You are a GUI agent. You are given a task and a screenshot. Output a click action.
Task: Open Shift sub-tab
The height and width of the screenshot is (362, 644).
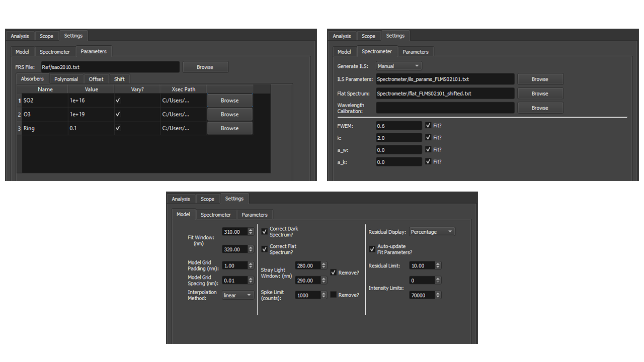pyautogui.click(x=119, y=79)
